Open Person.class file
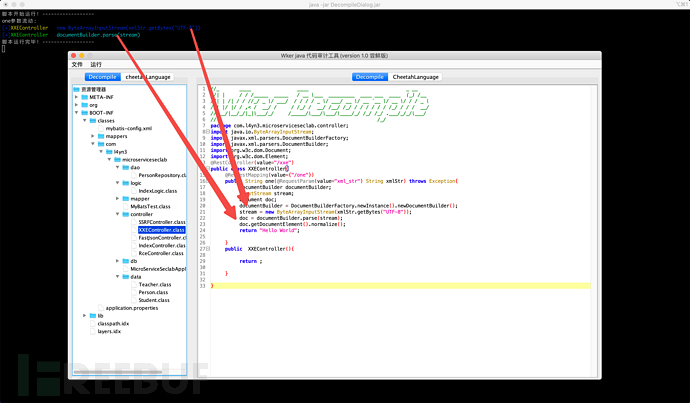690x403 pixels. click(153, 293)
